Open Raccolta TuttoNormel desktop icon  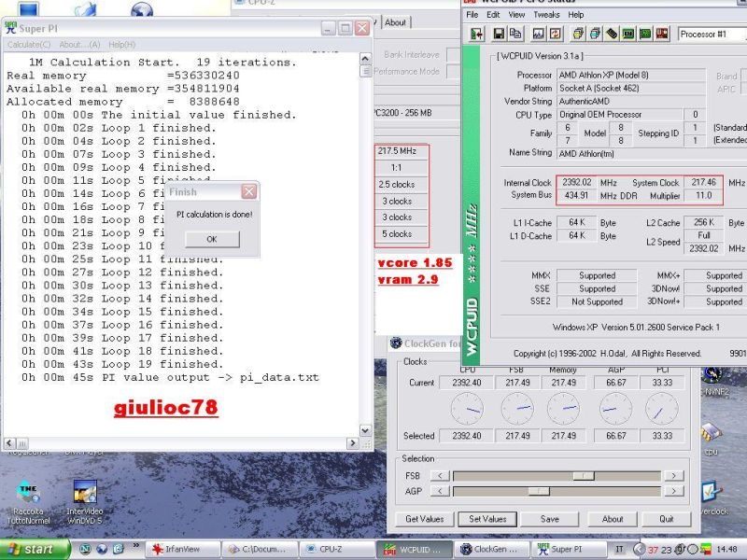coord(28,502)
